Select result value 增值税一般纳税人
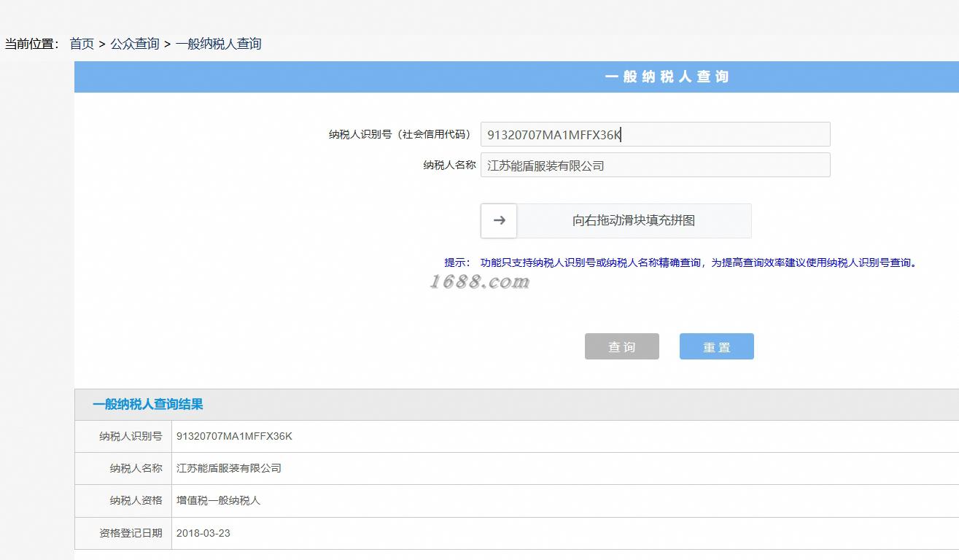The width and height of the screenshot is (959, 560). (x=218, y=500)
